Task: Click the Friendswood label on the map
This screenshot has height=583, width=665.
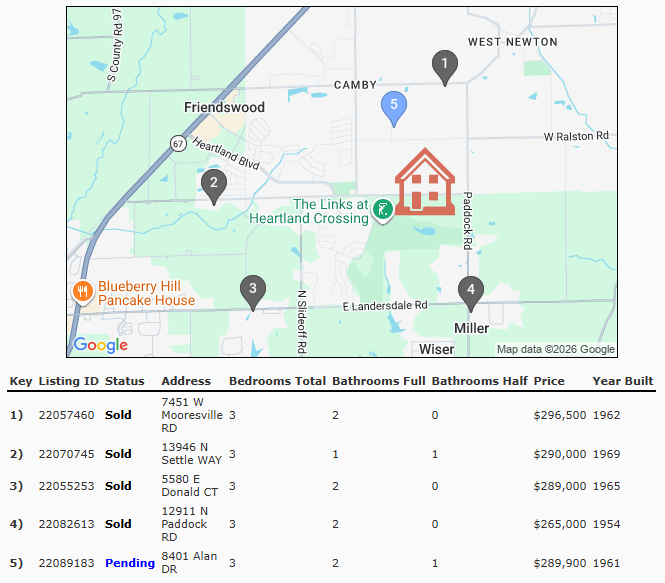Action: (x=224, y=107)
